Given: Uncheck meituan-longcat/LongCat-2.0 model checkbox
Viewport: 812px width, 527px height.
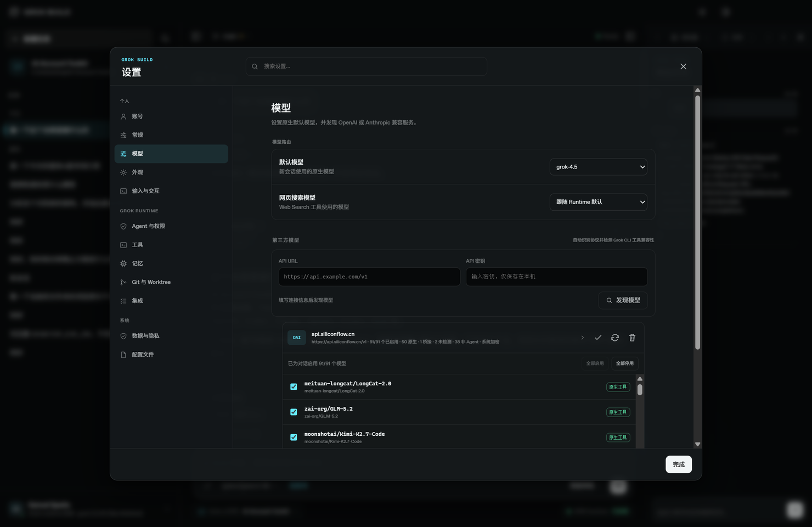Looking at the screenshot, I should (x=294, y=387).
